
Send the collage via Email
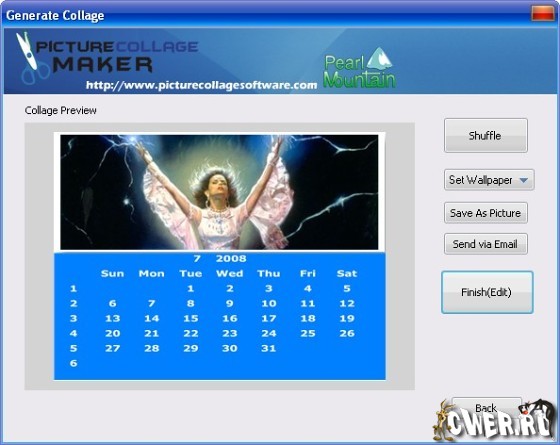(x=485, y=244)
